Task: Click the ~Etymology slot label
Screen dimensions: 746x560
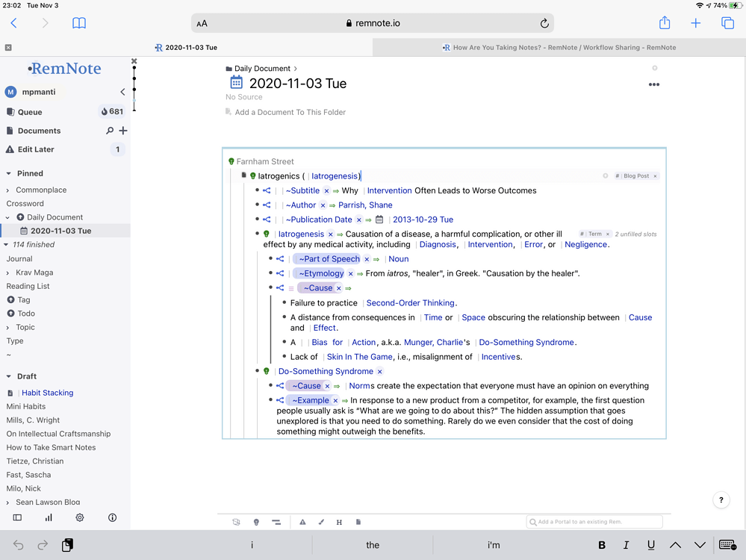Action: 321,273
